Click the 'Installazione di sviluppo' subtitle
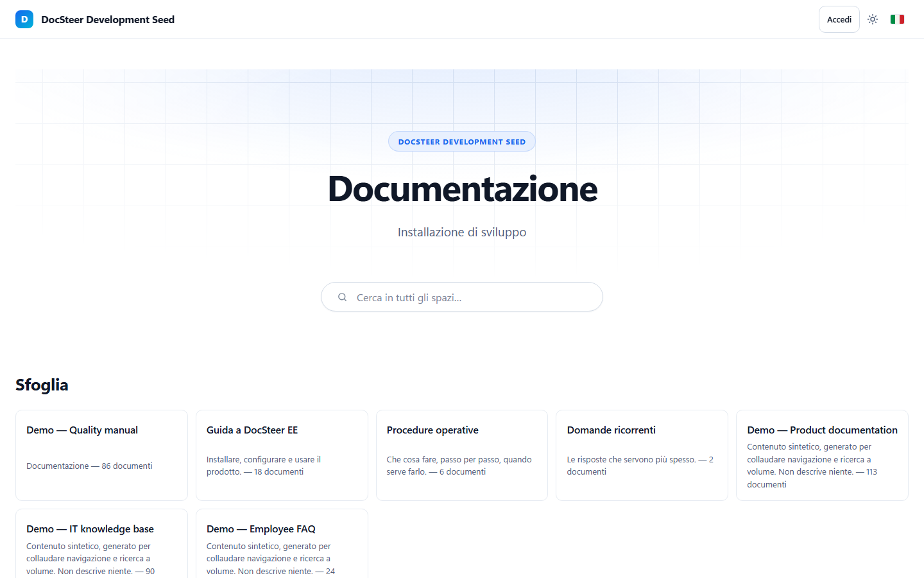 click(x=462, y=232)
